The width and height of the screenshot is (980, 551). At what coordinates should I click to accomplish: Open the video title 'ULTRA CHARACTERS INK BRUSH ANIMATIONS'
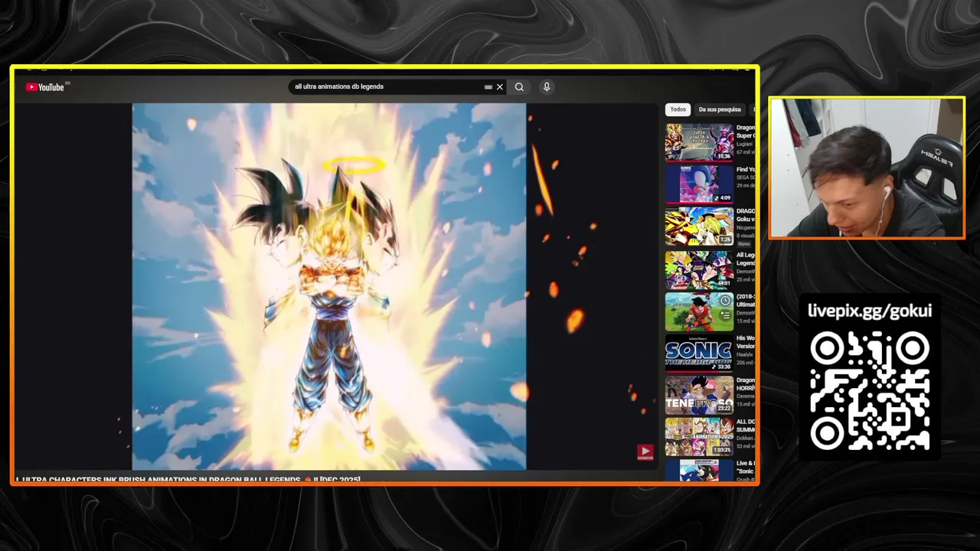[188, 480]
